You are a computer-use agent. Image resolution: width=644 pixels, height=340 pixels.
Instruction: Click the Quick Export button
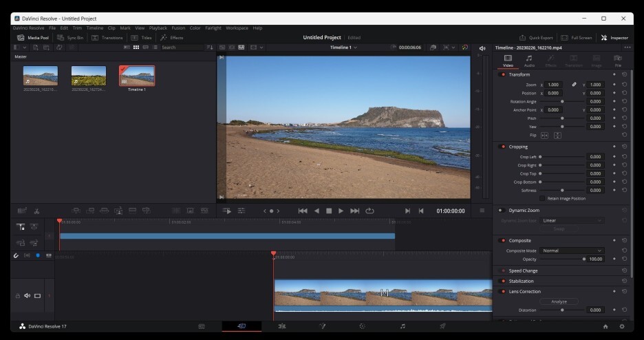(537, 38)
